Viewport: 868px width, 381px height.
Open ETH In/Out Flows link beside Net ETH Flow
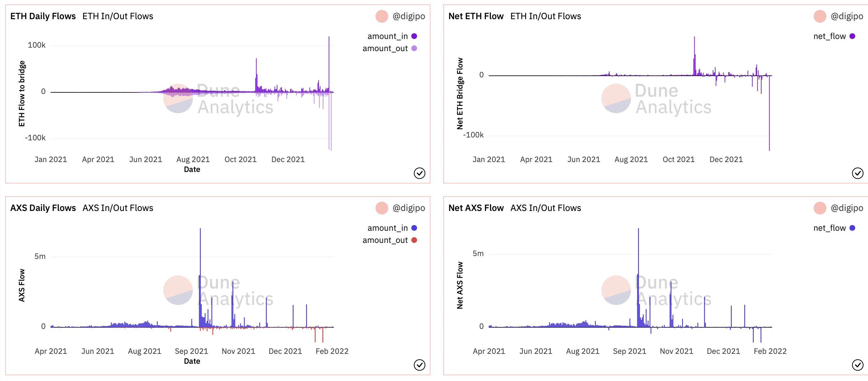pos(546,16)
